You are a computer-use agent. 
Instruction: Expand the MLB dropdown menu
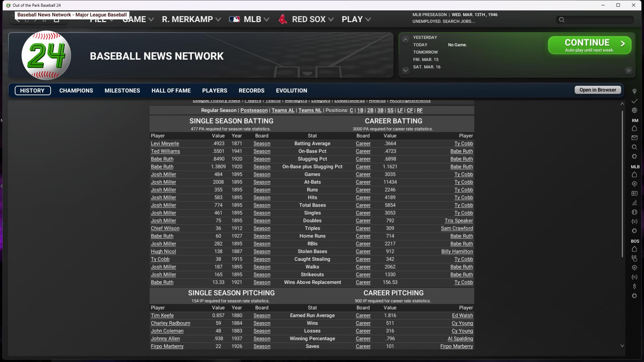point(252,19)
